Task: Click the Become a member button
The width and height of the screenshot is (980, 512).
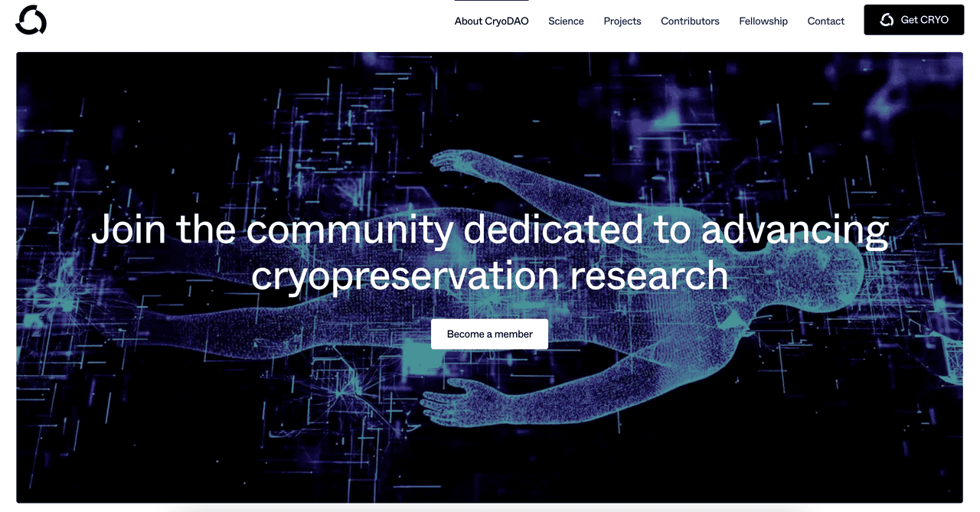Action: (x=489, y=334)
